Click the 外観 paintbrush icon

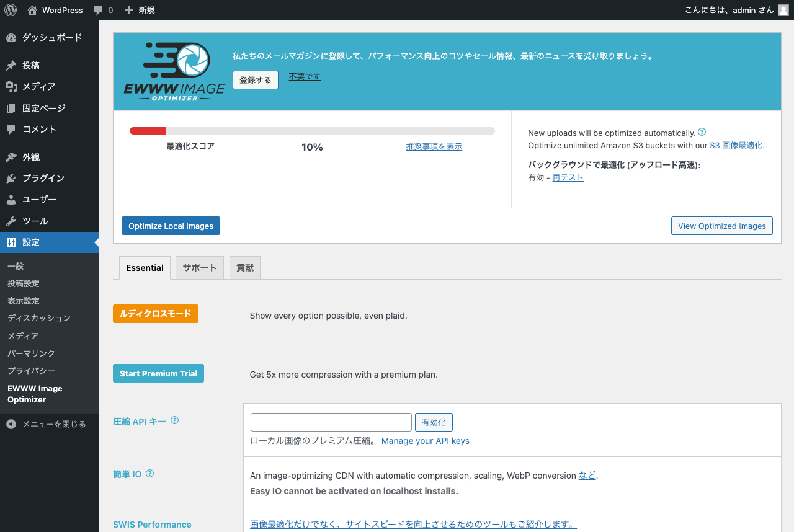click(11, 157)
